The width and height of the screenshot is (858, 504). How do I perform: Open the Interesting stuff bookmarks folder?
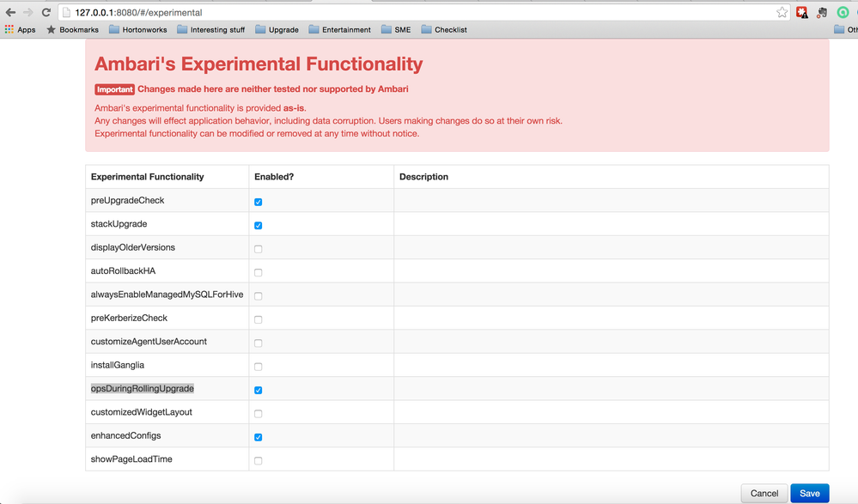210,30
